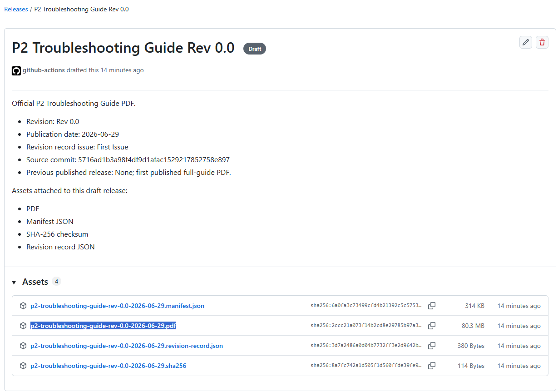The height and width of the screenshot is (392, 558).
Task: Click the sha256:3d7a2486a0d0 hash text
Action: 366,346
